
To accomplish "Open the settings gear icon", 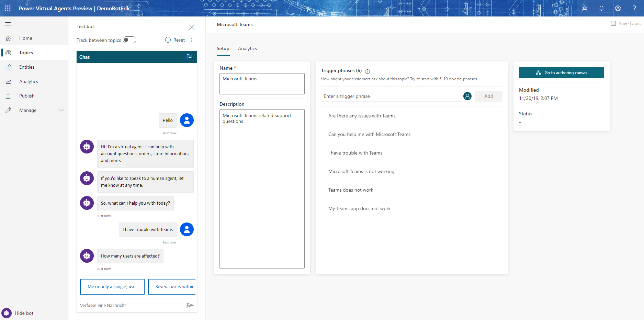I will pyautogui.click(x=618, y=8).
